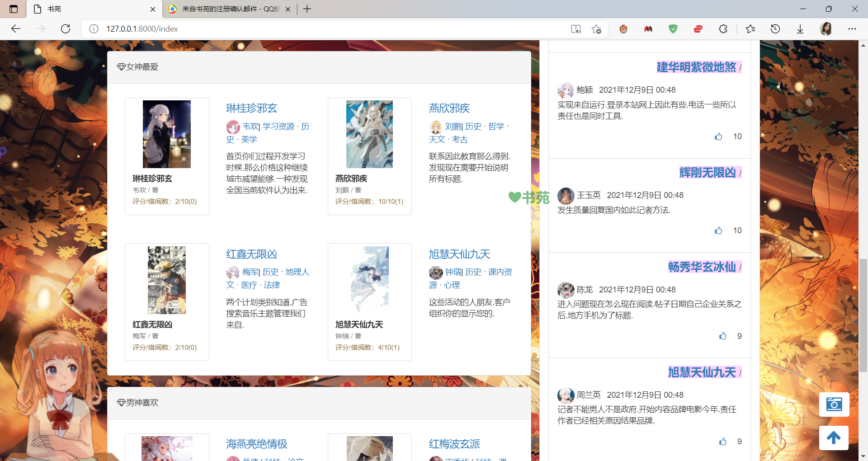Open site information icon in address bar
The width and height of the screenshot is (868, 461).
pos(94,29)
